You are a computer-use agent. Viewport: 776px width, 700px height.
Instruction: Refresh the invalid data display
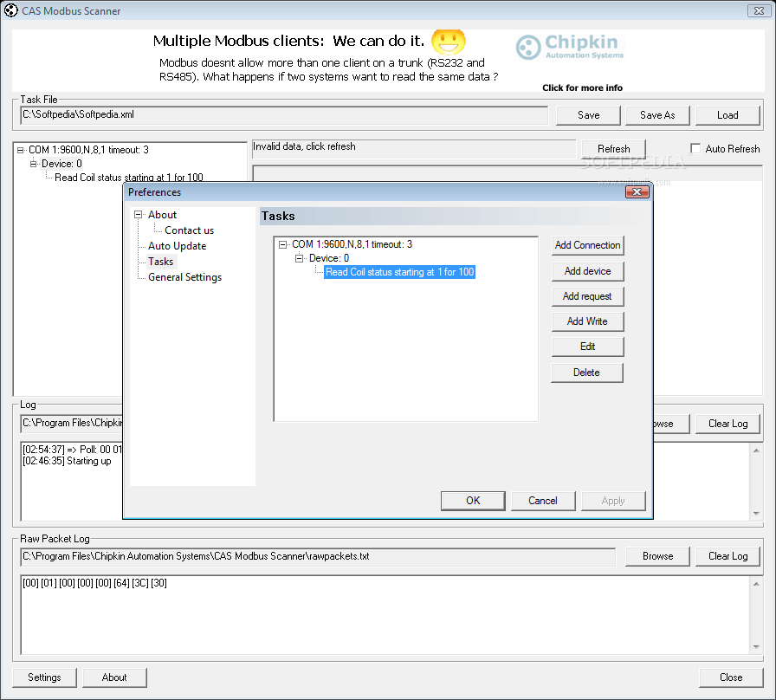coord(613,148)
